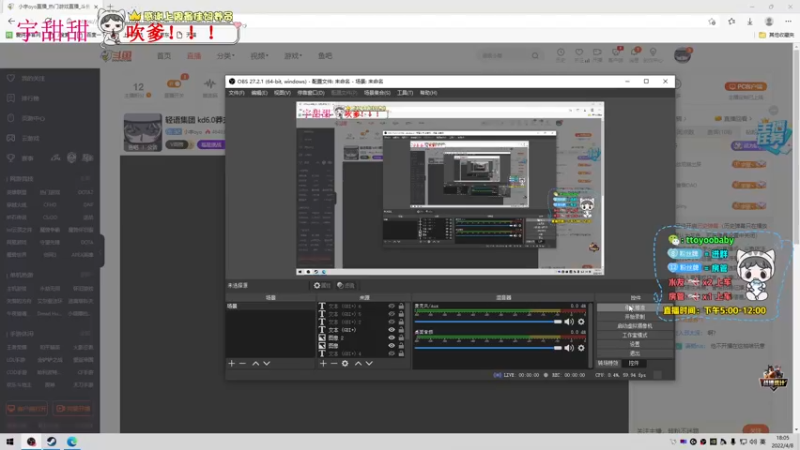Switch to the 转场特效 tab in OBS
This screenshot has height=450, width=800.
(x=608, y=363)
